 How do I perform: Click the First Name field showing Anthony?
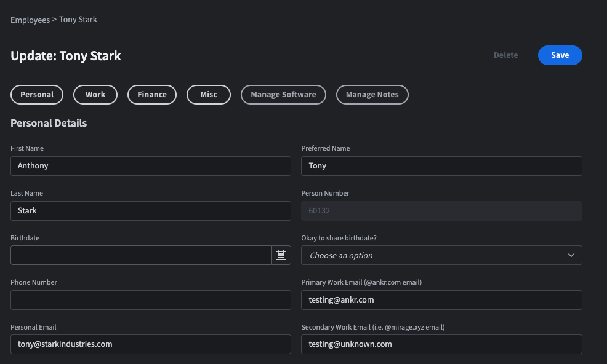coord(150,165)
